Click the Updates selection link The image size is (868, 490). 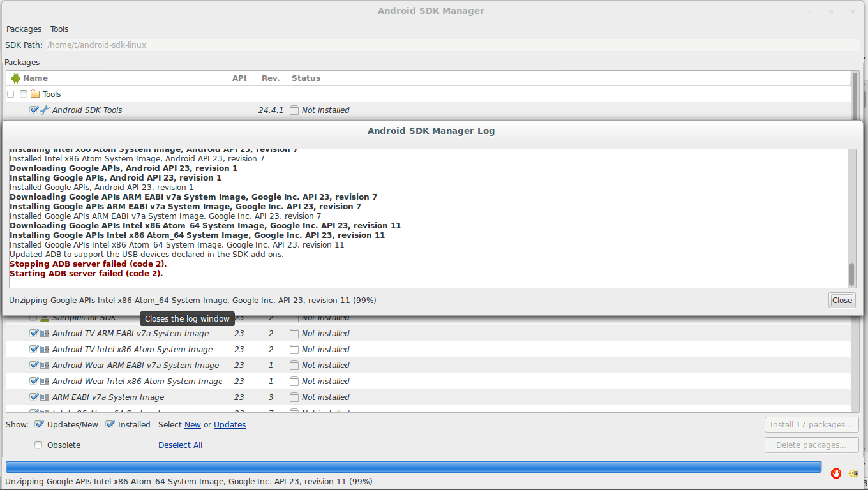tap(230, 425)
